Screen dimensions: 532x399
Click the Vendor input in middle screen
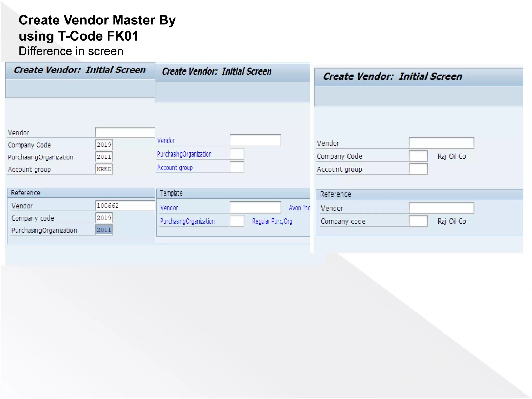point(255,140)
